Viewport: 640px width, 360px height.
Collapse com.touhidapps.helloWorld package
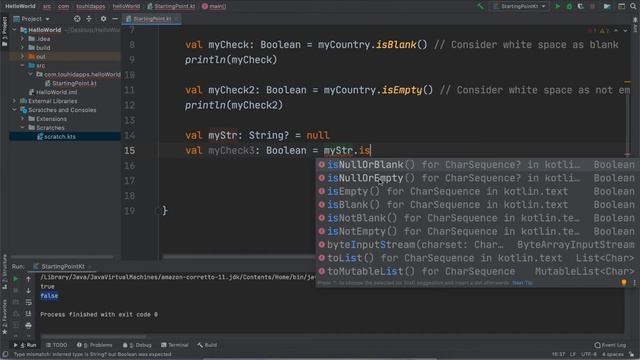[31, 75]
